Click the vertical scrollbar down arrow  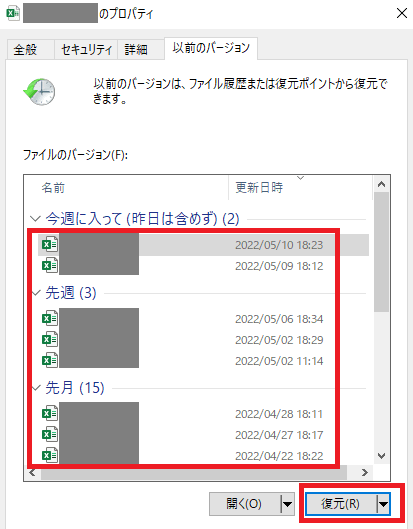pyautogui.click(x=382, y=456)
